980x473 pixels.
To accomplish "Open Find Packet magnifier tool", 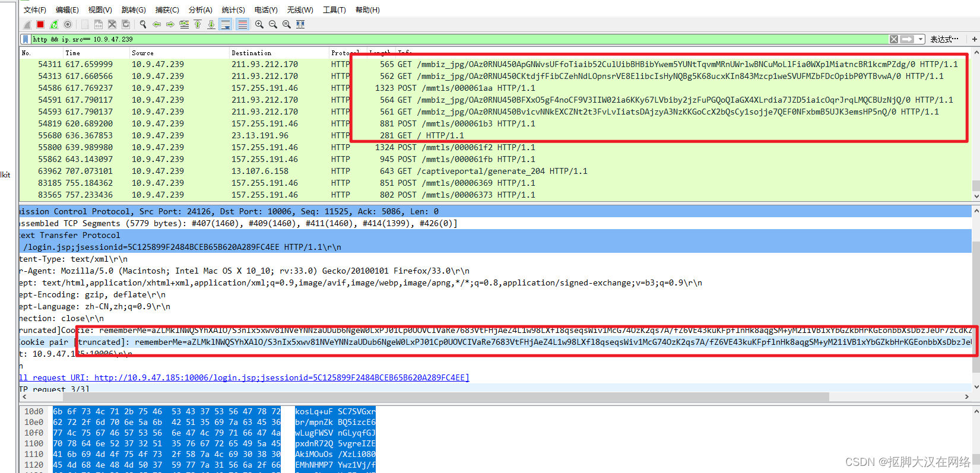I will click(x=143, y=24).
